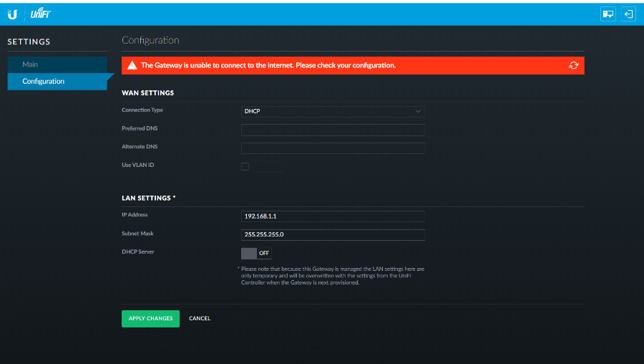Enable the Use VLAN ID checkbox
Image resolution: width=644 pixels, height=364 pixels.
[x=245, y=166]
